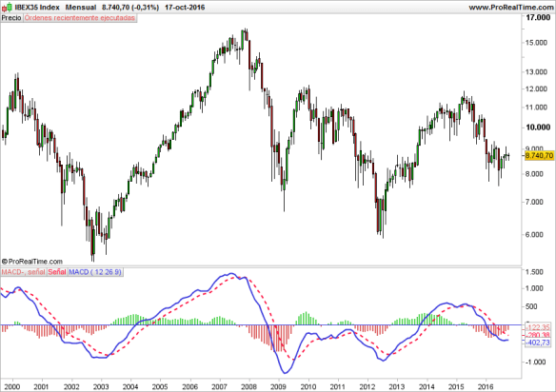Click the 2006 year label on time axis
This screenshot has width=556, height=392.
click(189, 386)
